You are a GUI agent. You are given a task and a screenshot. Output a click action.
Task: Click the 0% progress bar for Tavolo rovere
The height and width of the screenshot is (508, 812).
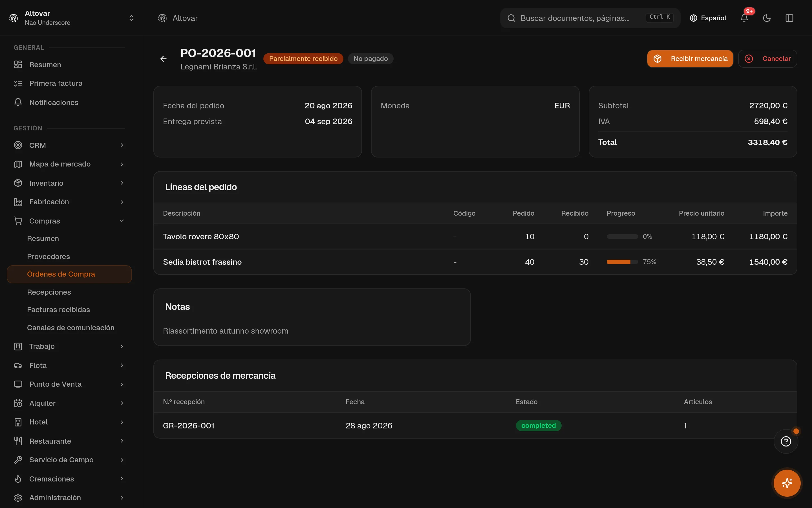(622, 237)
